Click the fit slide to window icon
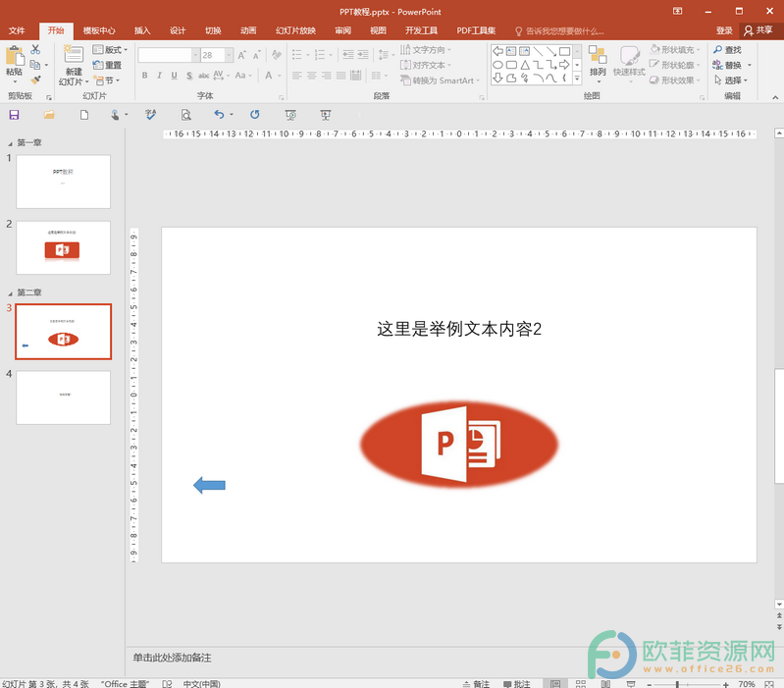The width and height of the screenshot is (784, 688). click(769, 683)
